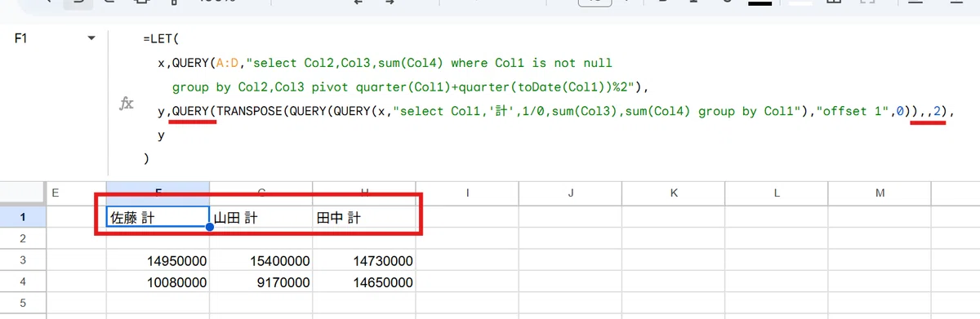Screen dimensions: 980x319
Task: Click cell with value 9170000
Action: click(x=261, y=281)
